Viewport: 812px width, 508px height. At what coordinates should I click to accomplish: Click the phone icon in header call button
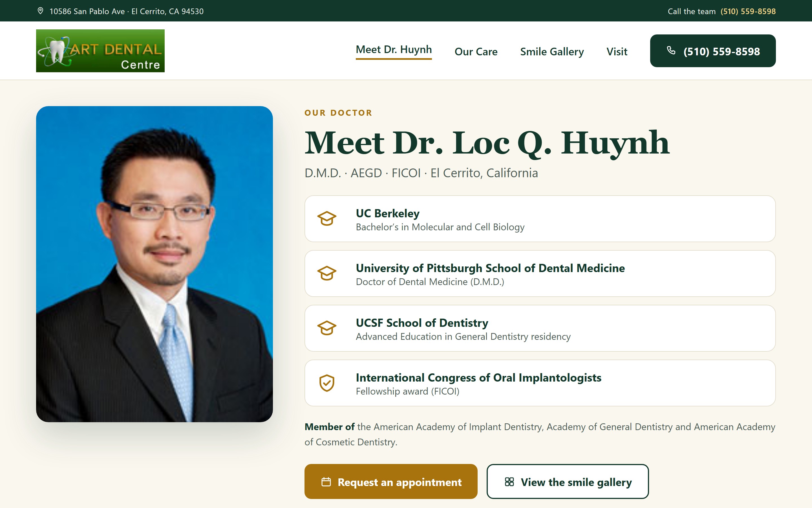pyautogui.click(x=671, y=51)
